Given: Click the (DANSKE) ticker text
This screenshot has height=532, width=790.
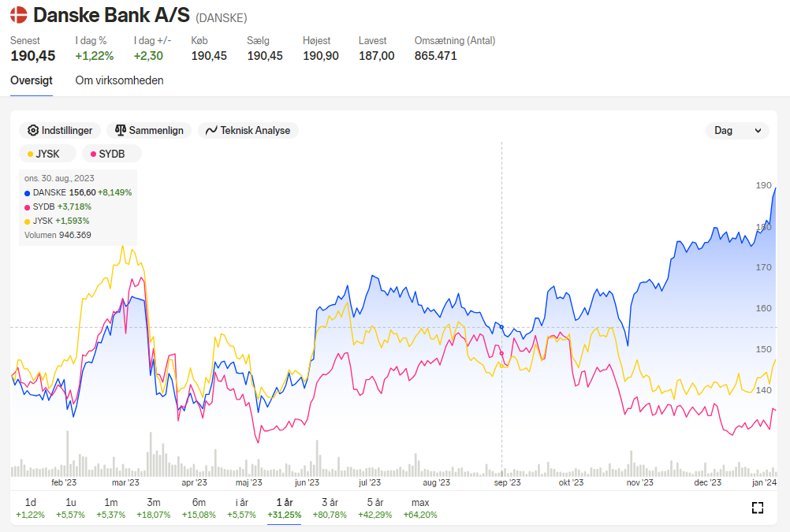Looking at the screenshot, I should click(222, 18).
